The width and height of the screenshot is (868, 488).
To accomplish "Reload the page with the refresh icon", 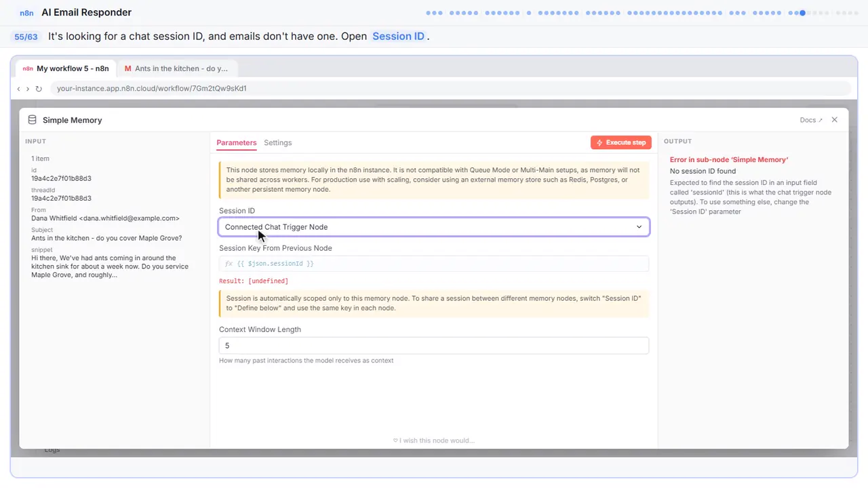I will point(39,89).
